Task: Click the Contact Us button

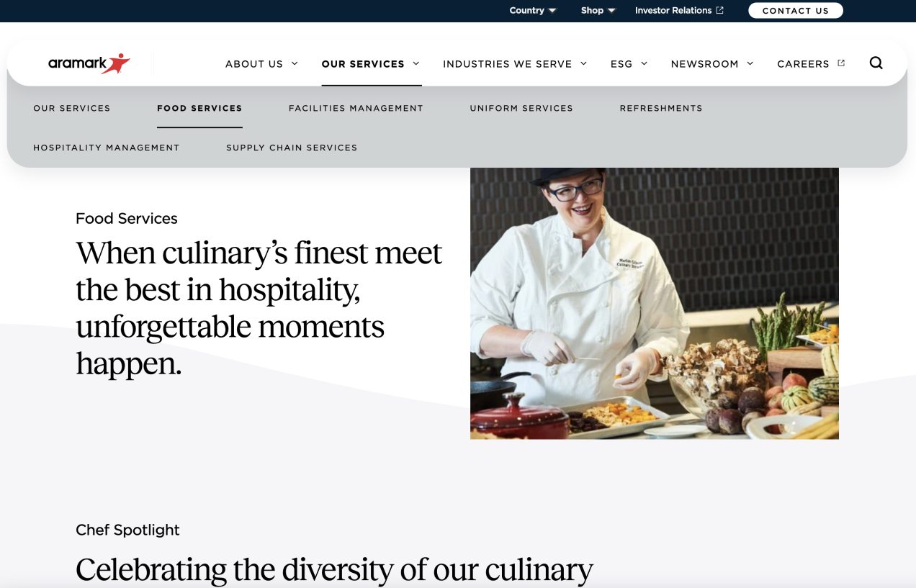Action: pyautogui.click(x=796, y=11)
